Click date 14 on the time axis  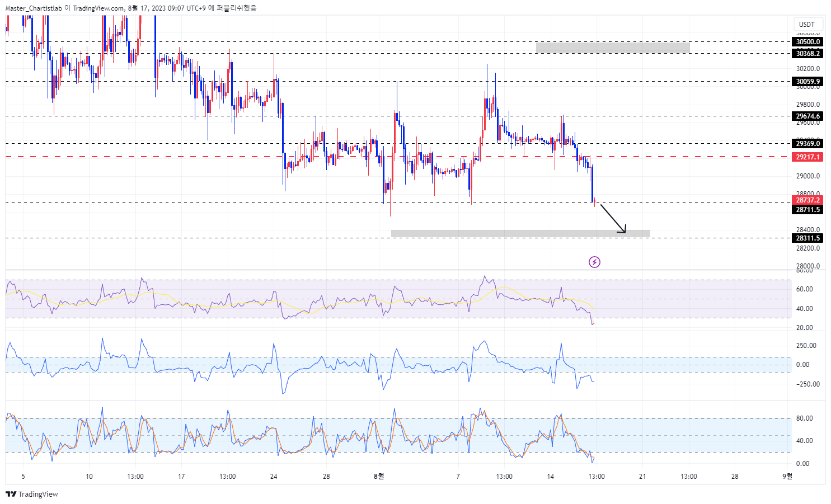pyautogui.click(x=550, y=477)
